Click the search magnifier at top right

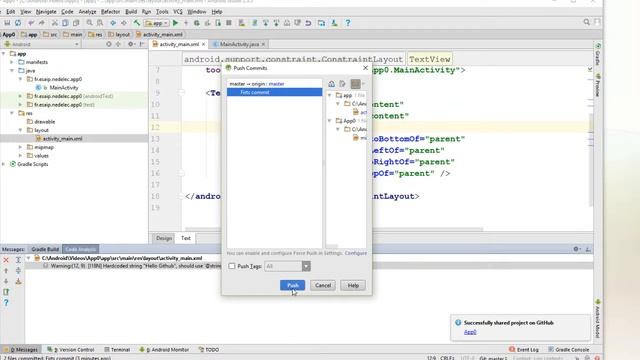587,22
